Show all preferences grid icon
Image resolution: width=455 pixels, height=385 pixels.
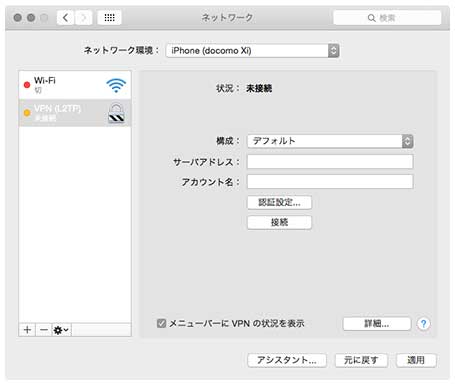point(109,18)
